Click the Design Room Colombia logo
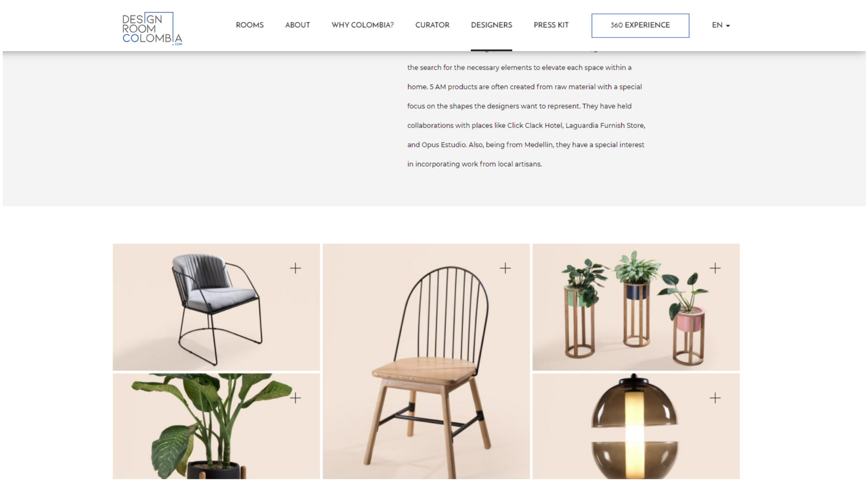The height and width of the screenshot is (499, 868). [152, 28]
